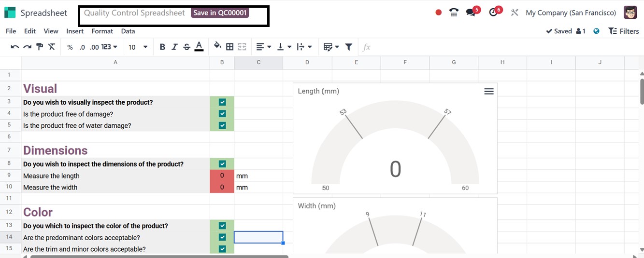Viewport: 644px width, 258px height.
Task: Uncheck 'Is the product free of damage?' checkbox
Action: pyautogui.click(x=222, y=114)
